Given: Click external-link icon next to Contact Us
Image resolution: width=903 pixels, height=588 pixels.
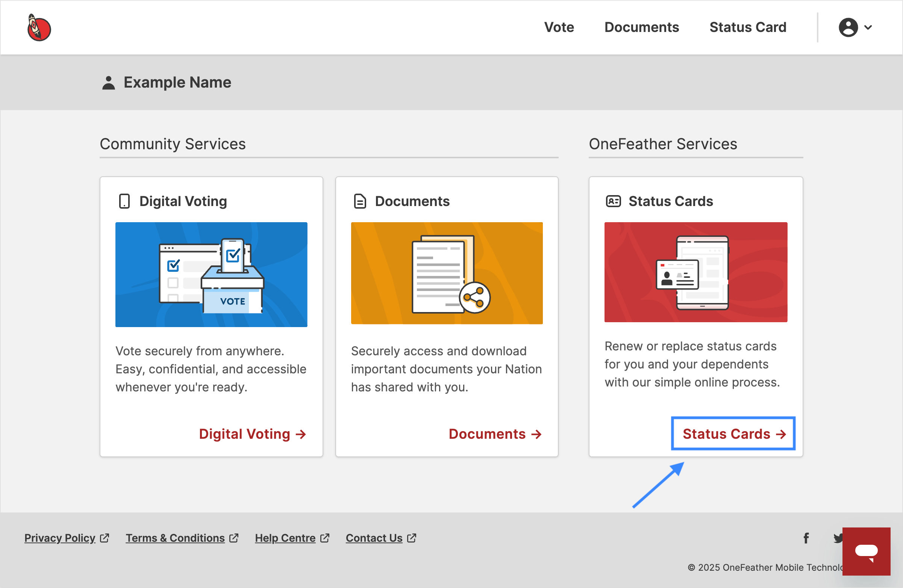Looking at the screenshot, I should point(411,538).
